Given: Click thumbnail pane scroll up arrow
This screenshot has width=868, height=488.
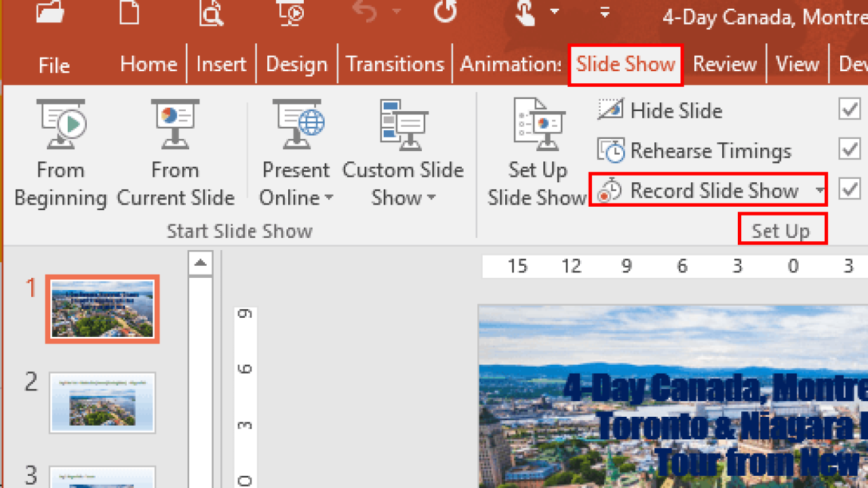Looking at the screenshot, I should point(200,264).
